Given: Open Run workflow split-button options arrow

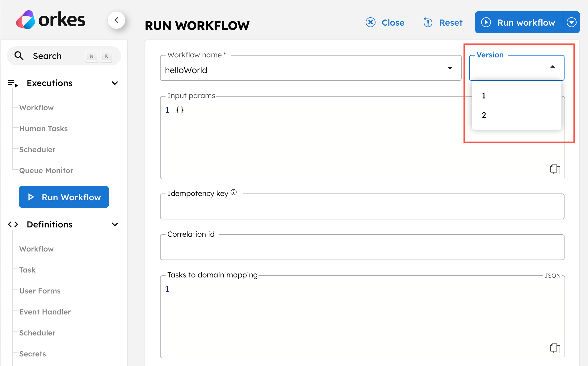Looking at the screenshot, I should coord(572,22).
